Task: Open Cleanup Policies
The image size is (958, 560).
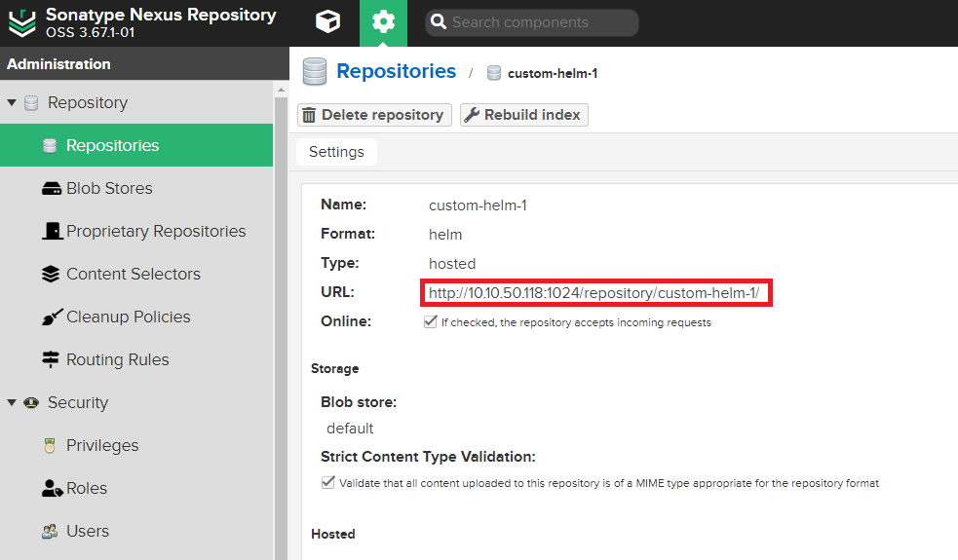Action: [129, 317]
